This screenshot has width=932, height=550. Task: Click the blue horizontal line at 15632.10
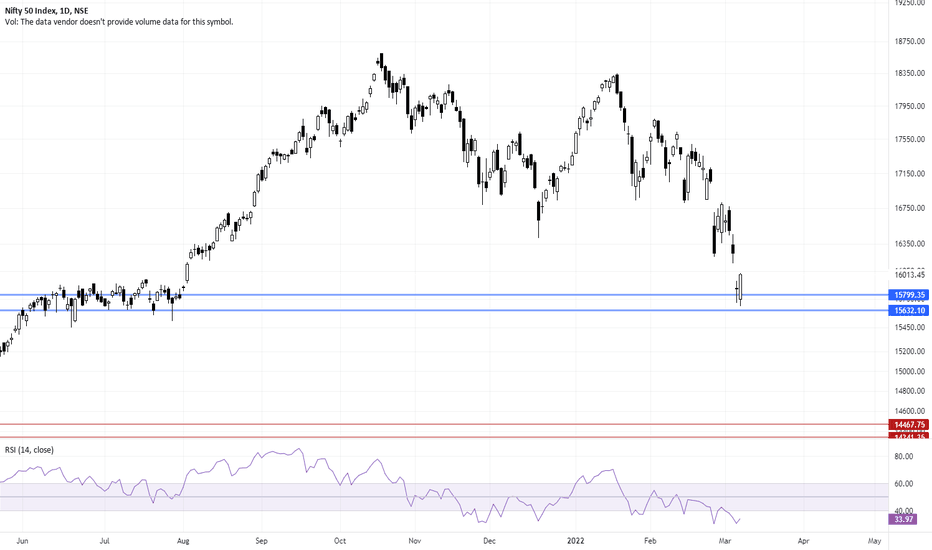point(444,310)
